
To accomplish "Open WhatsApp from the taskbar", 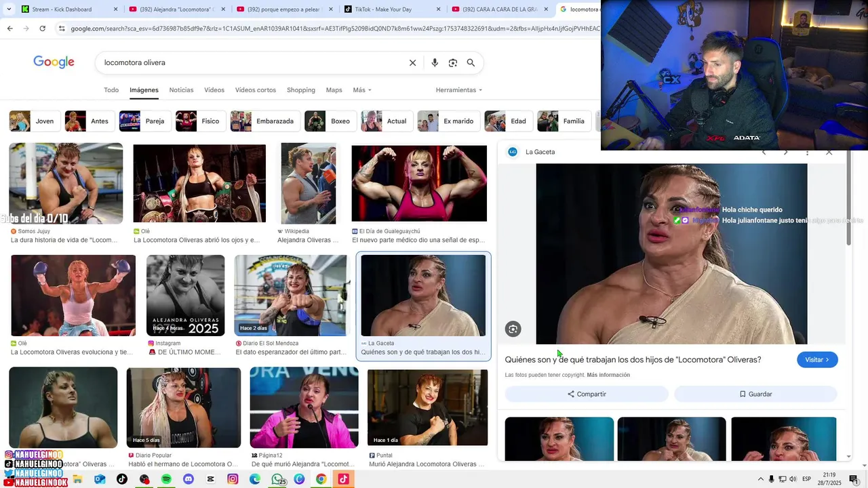I will [x=277, y=479].
